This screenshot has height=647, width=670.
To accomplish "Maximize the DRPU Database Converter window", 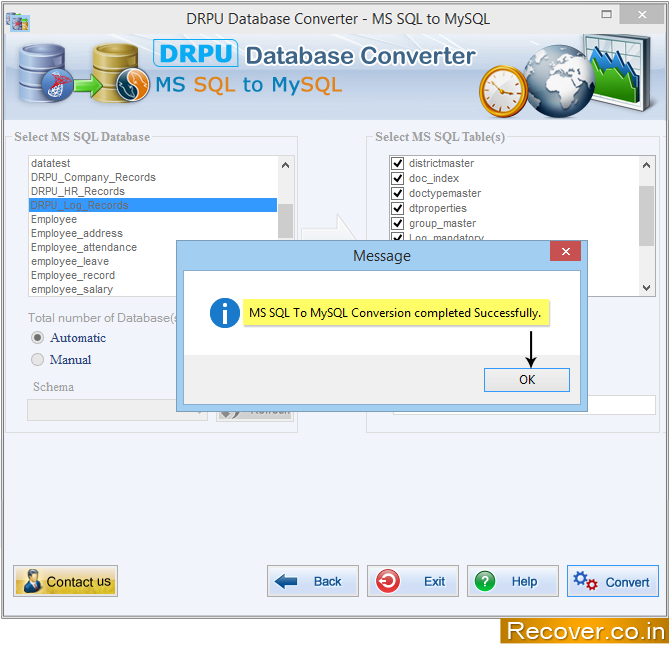I will tap(606, 14).
